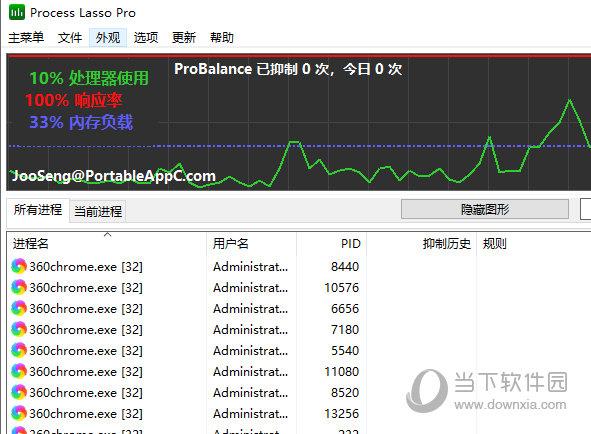Click PID value 5540
This screenshot has width=591, height=434.
(345, 351)
